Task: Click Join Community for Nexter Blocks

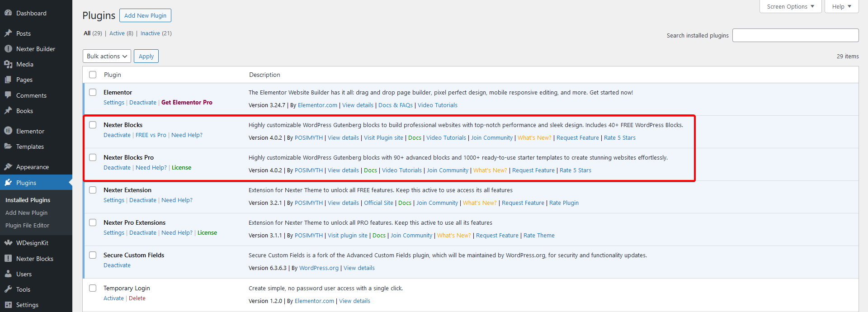Action: pyautogui.click(x=492, y=138)
